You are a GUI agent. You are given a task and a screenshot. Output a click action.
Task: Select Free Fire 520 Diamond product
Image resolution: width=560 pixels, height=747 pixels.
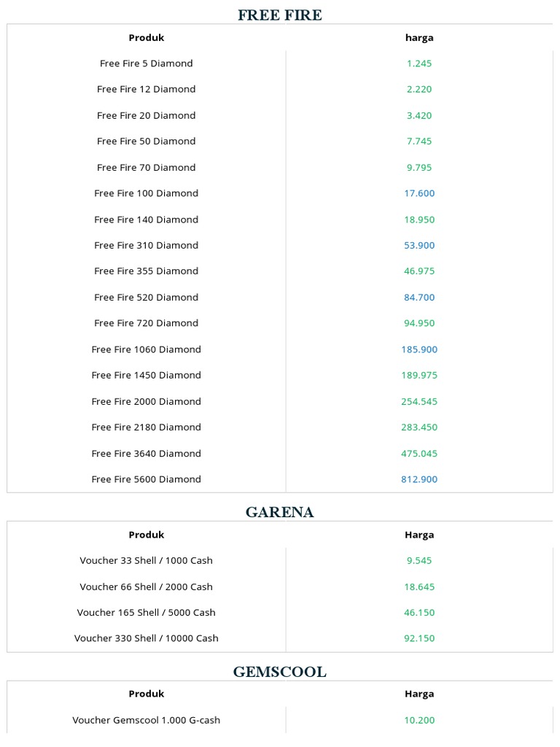point(146,297)
